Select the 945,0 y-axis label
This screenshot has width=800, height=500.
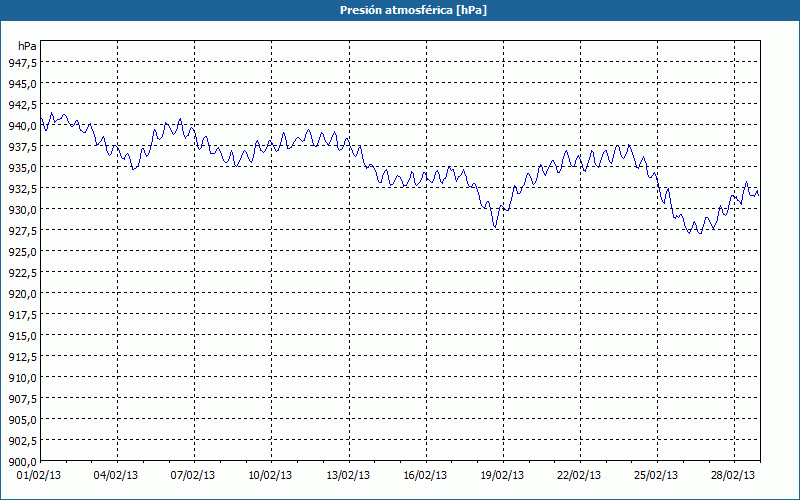22,83
